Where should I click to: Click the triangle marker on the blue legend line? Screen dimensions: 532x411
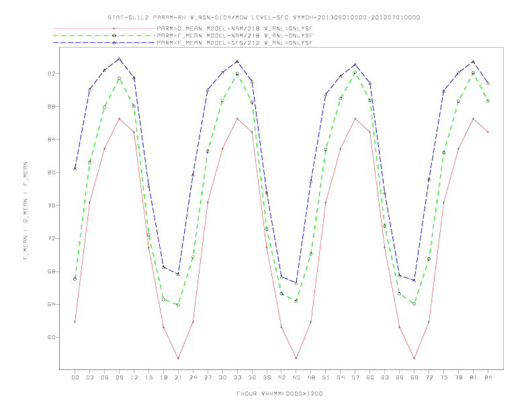pyautogui.click(x=114, y=43)
